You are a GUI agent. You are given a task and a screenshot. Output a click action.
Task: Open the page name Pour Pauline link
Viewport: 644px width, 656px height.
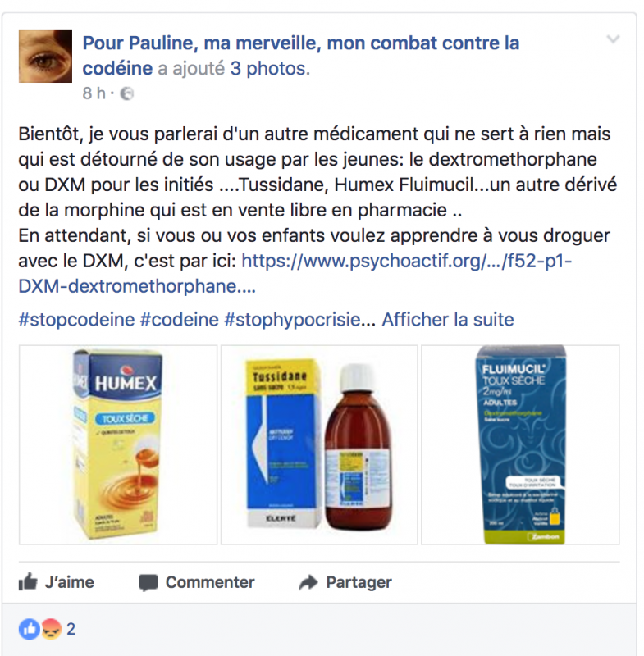click(301, 55)
